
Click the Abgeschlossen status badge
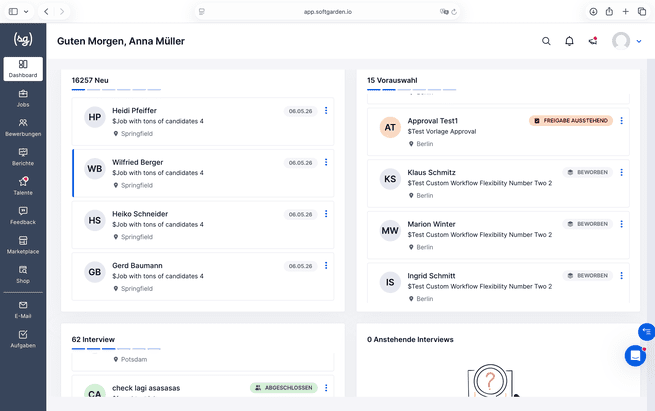tap(284, 388)
